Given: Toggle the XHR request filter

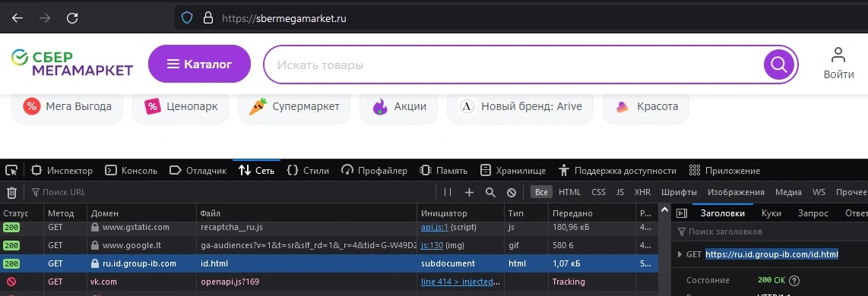Looking at the screenshot, I should pos(642,193).
